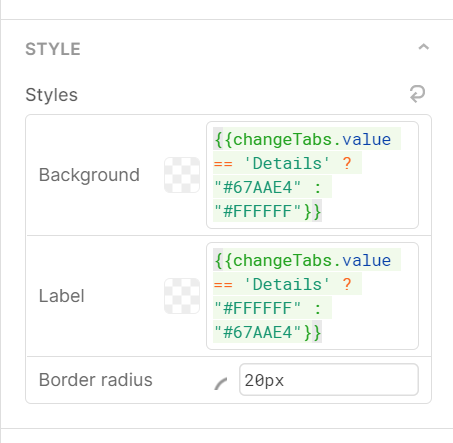This screenshot has height=443, width=453.
Task: Click the STYLE section header text
Action: [53, 49]
